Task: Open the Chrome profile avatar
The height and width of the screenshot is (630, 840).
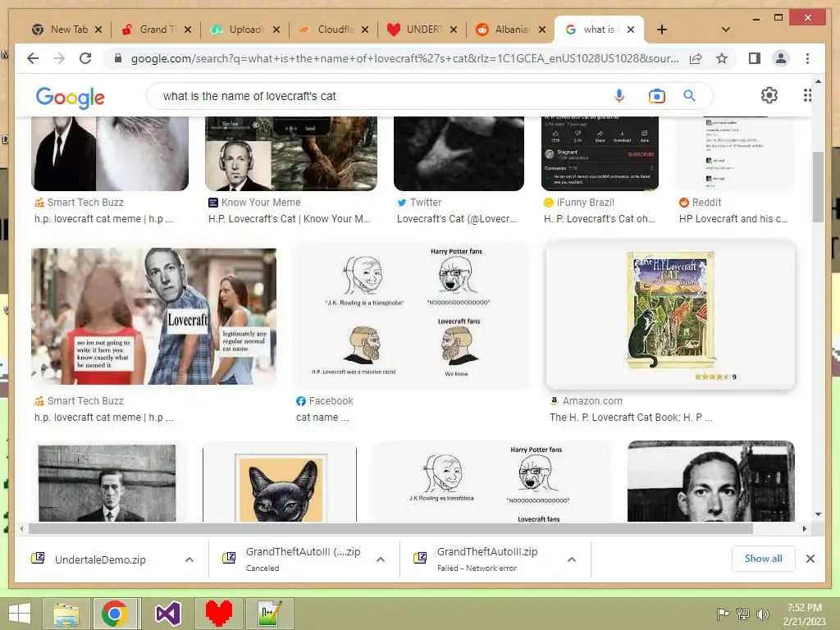Action: coord(781,58)
